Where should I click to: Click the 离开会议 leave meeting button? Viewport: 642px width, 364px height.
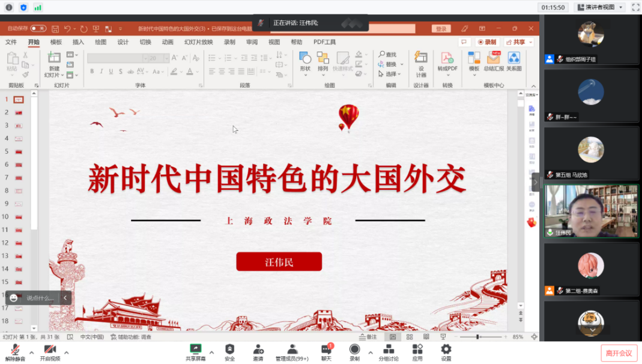(619, 353)
